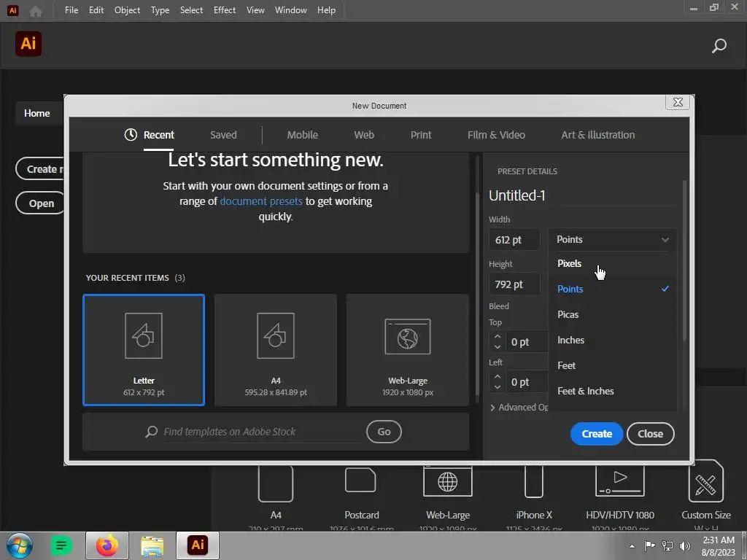
Task: Open the Windows Start menu
Action: 19,545
